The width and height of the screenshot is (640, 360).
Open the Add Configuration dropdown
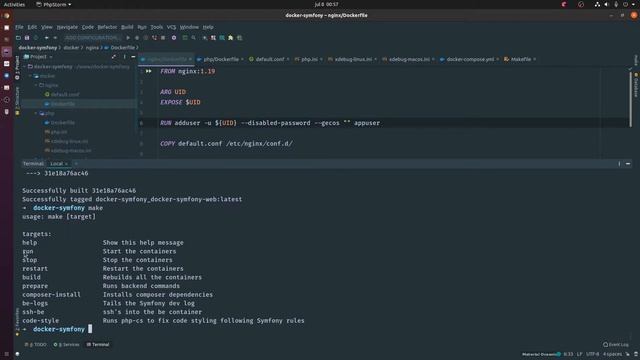click(x=92, y=38)
